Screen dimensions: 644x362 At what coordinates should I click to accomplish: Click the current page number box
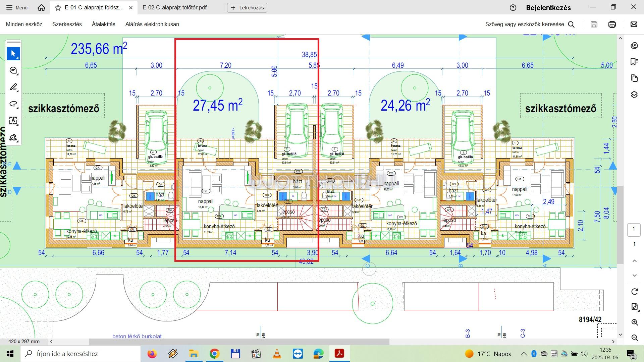[634, 229]
